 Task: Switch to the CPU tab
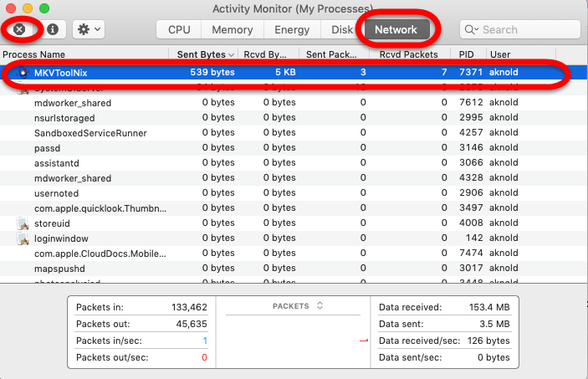click(179, 29)
